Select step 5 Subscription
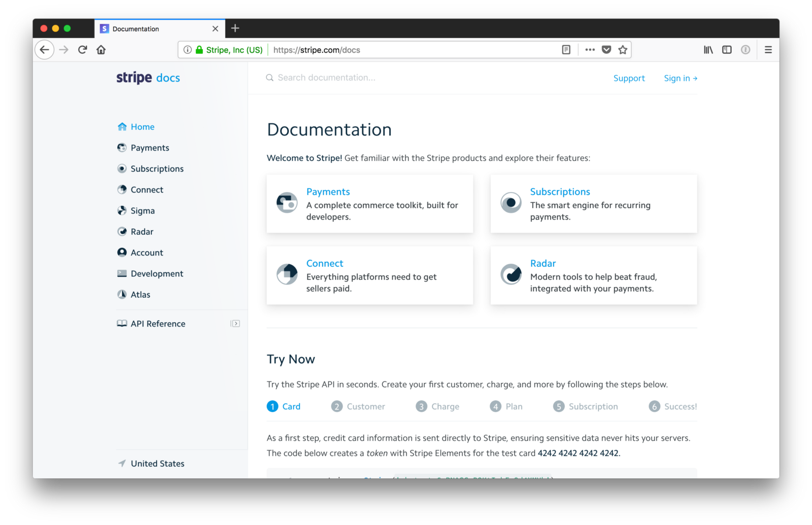 coord(586,406)
